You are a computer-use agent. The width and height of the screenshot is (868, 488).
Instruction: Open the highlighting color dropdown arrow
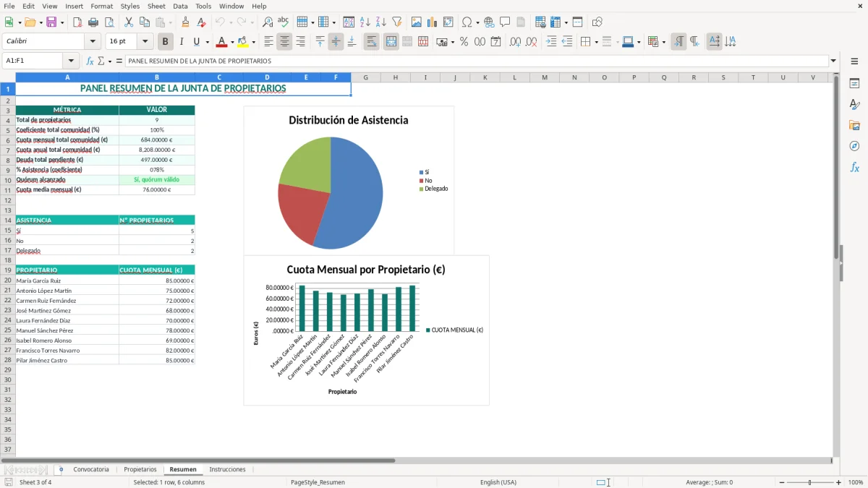[253, 42]
